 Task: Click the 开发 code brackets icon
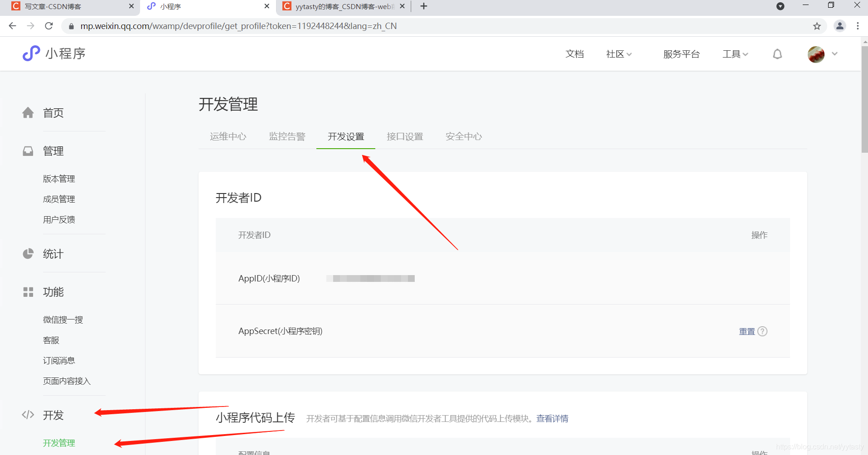[x=28, y=415]
